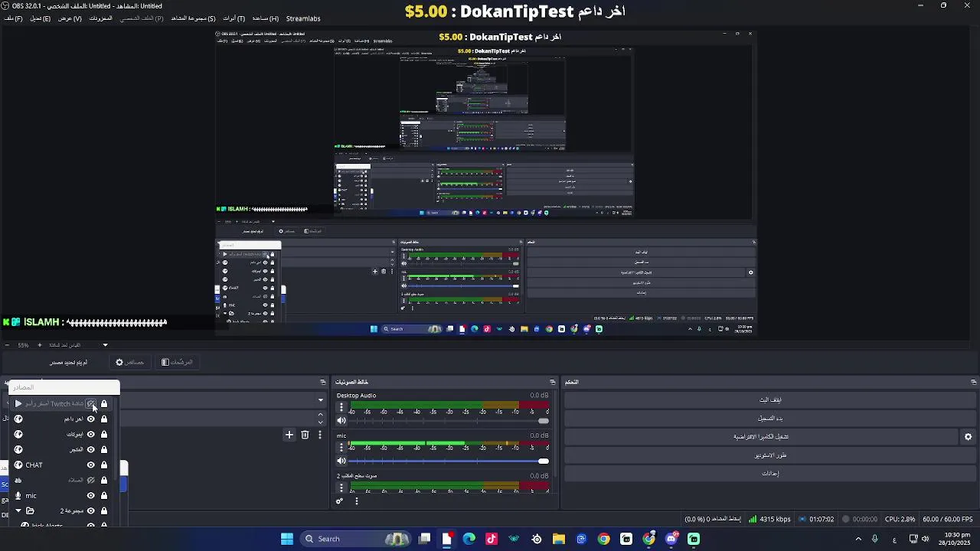This screenshot has height=551, width=980.
Task: Open the Streamlabs menu
Action: point(303,18)
